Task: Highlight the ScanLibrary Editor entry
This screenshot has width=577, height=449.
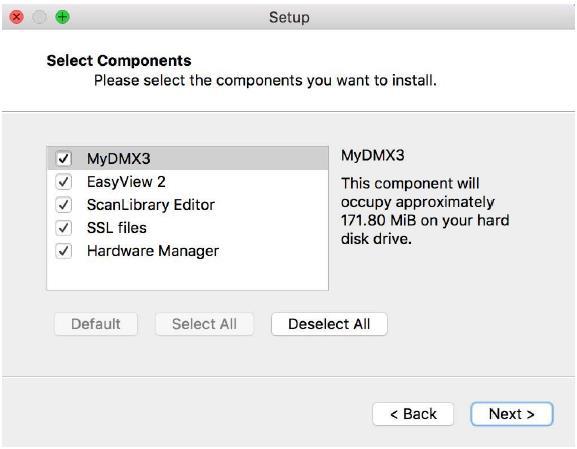Action: coord(151,205)
